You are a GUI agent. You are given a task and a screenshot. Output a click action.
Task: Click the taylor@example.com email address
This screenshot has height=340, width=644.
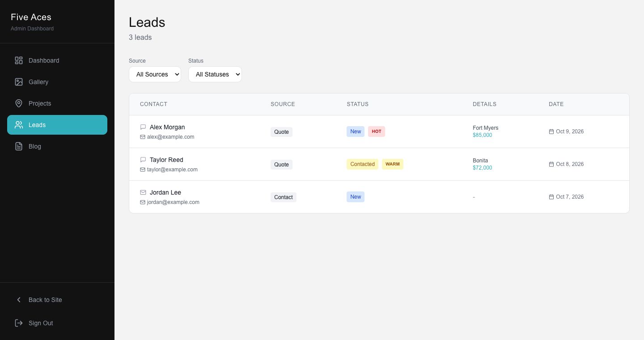pos(172,170)
